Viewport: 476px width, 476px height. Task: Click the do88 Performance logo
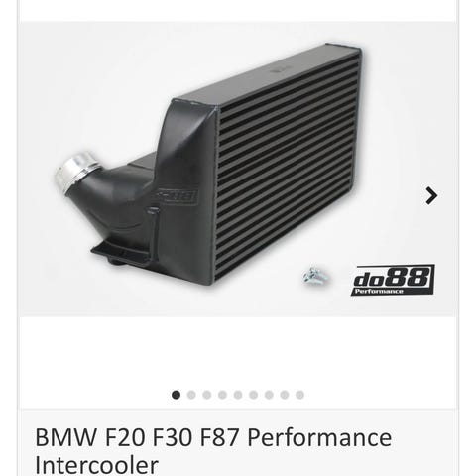pos(393,280)
